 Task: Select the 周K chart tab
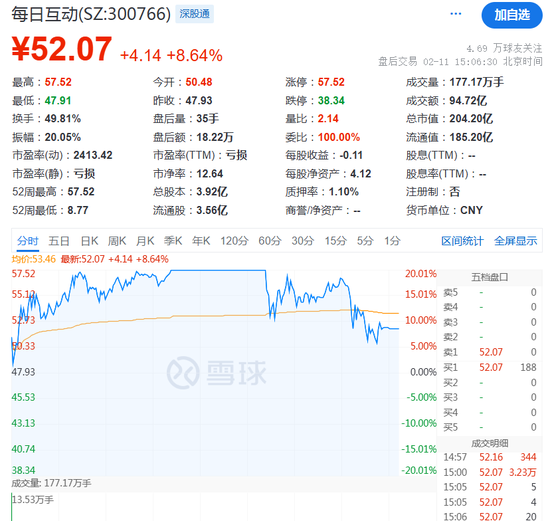pyautogui.click(x=117, y=241)
